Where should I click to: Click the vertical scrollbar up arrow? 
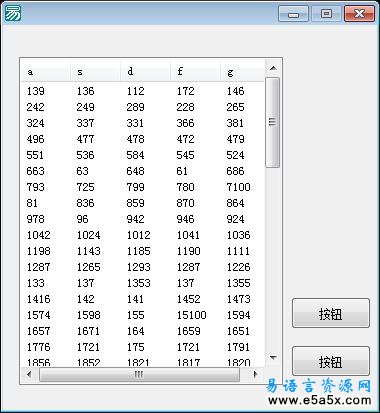coord(273,69)
